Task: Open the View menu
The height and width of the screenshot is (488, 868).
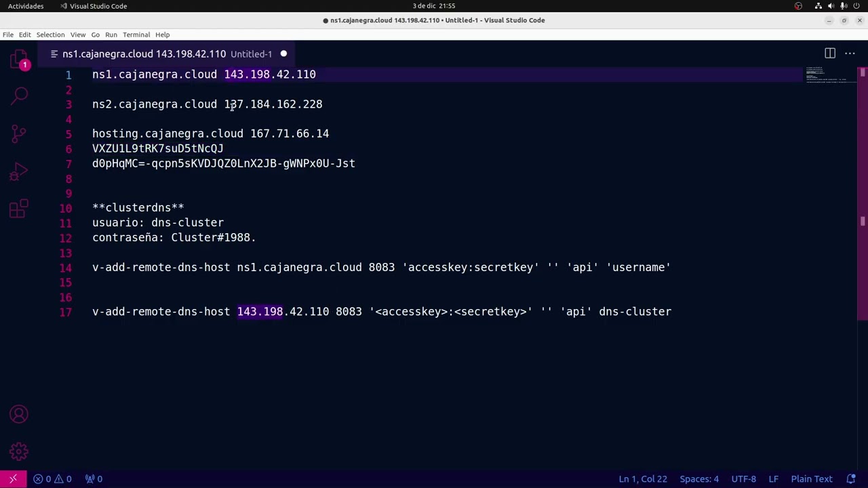Action: (78, 35)
